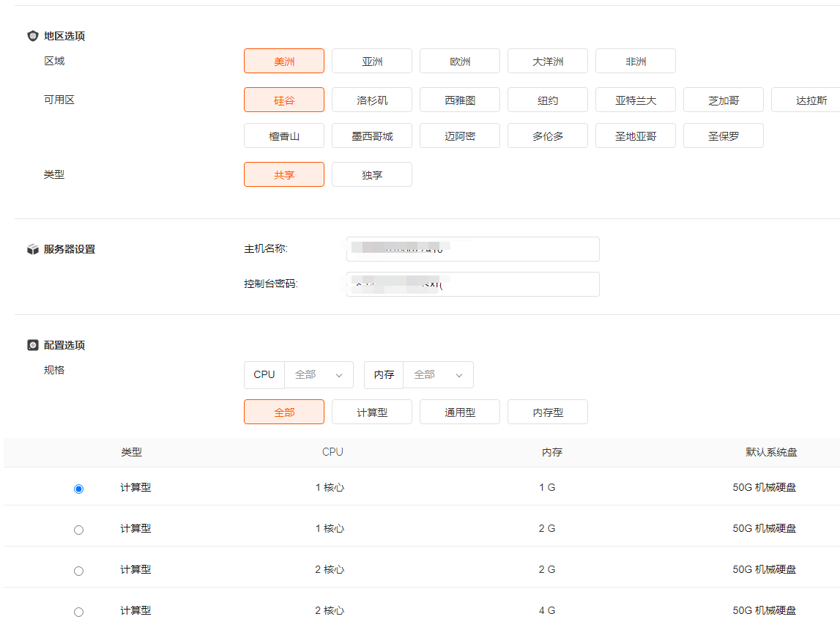Focus the 控制台密码 input field
The width and height of the screenshot is (840, 622).
click(x=472, y=284)
